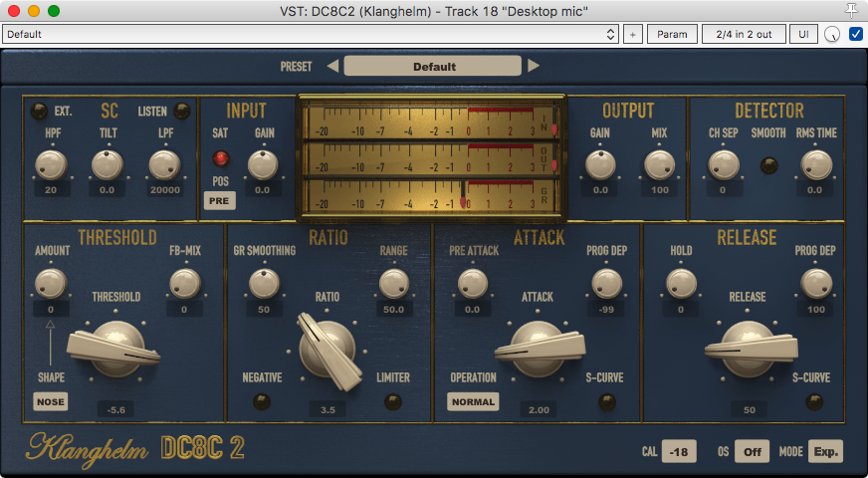Viewport: 868px width, 478px height.
Task: Click the threshold value -5.6 field
Action: pos(116,410)
